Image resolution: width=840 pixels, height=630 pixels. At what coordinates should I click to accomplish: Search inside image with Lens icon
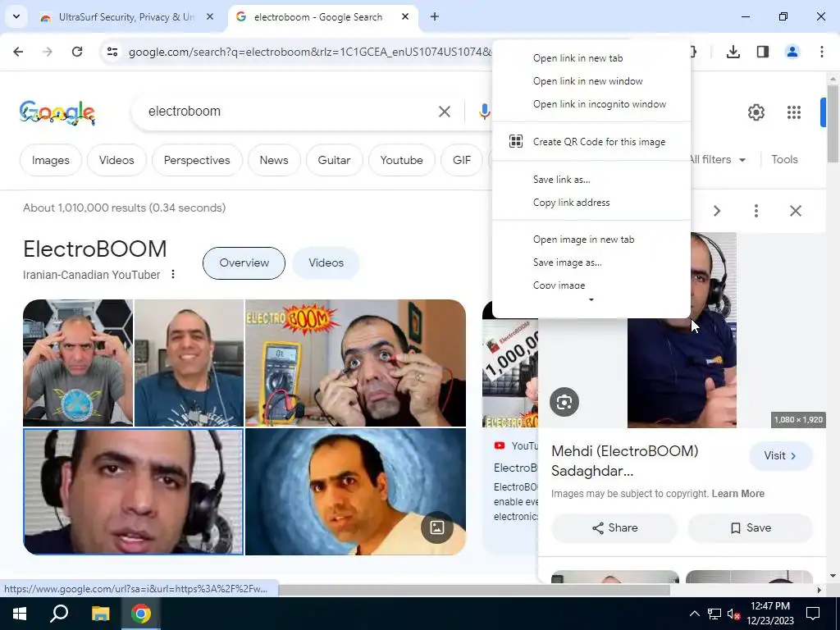tap(564, 402)
